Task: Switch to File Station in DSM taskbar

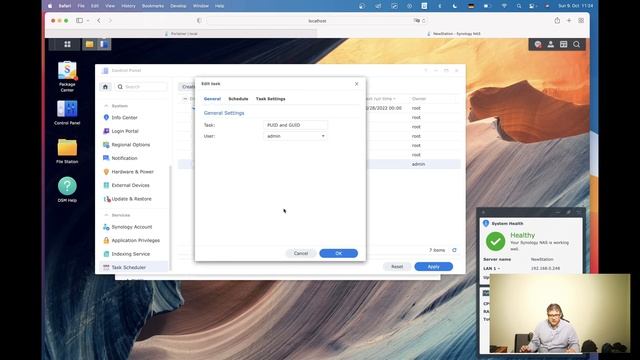Action: 89,44
